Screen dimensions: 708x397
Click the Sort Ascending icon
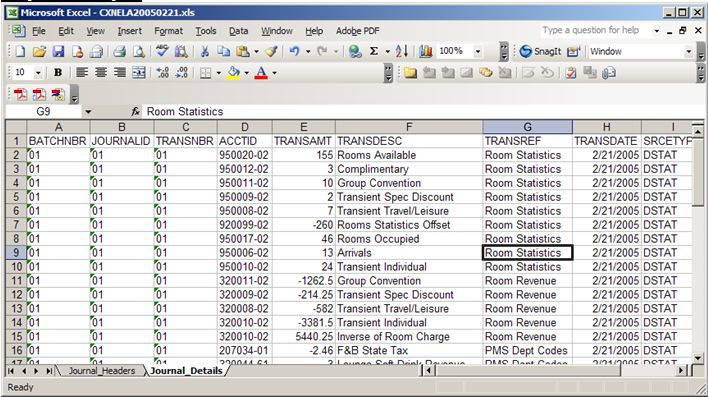(x=401, y=51)
